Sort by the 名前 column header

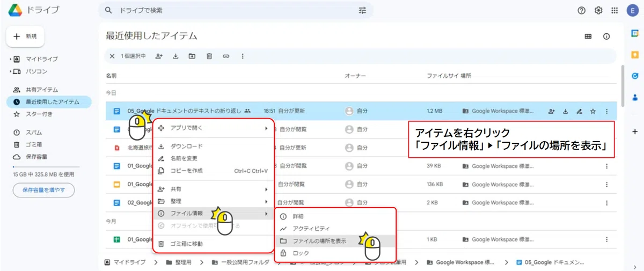[x=111, y=76]
